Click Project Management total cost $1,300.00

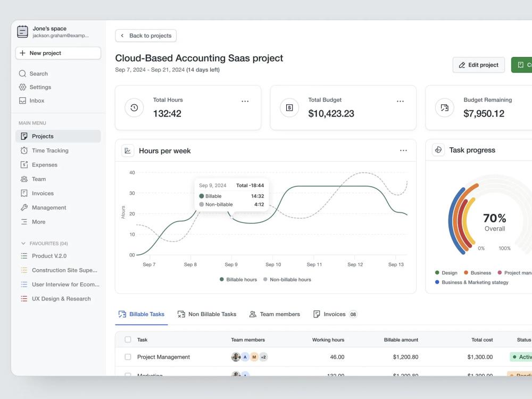click(480, 357)
